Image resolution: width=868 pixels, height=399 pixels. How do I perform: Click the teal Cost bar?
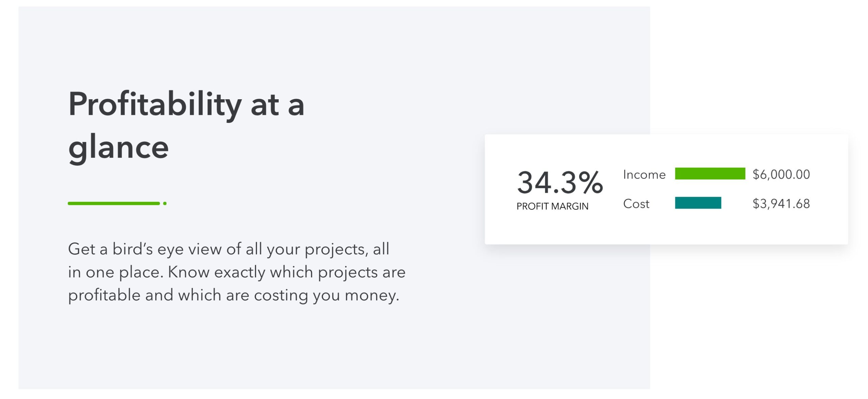click(698, 203)
